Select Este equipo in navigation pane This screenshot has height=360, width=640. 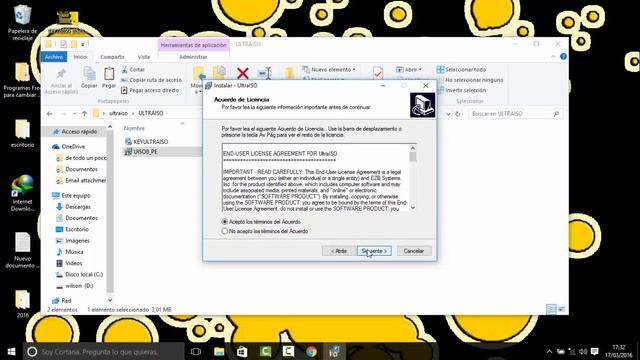pyautogui.click(x=71, y=196)
